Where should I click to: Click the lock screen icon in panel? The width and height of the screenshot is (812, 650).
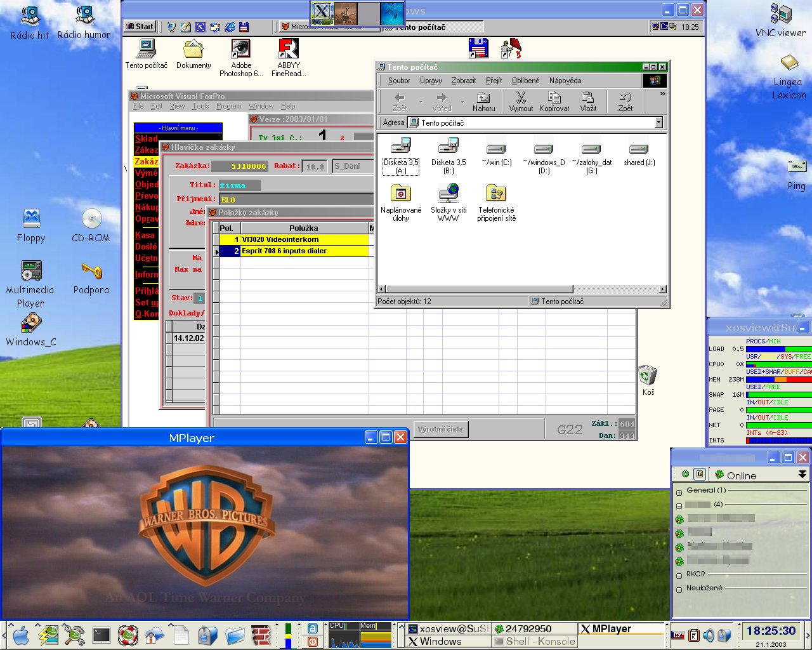click(x=312, y=628)
